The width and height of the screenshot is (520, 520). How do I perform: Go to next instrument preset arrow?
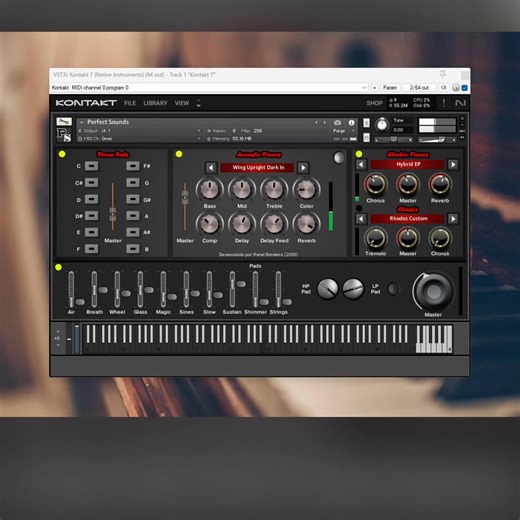point(325,122)
